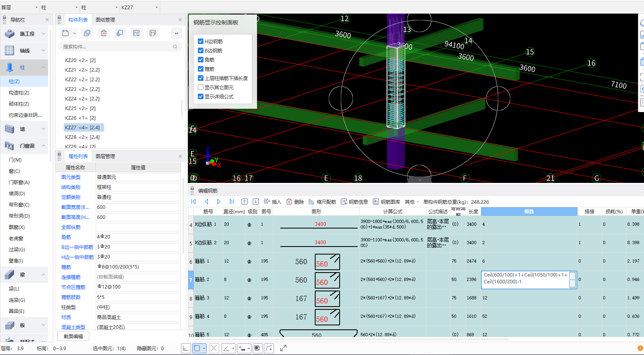Image resolution: width=644 pixels, height=355 pixels.
Task: Click the 截面编辑 button
Action: [x=73, y=337]
